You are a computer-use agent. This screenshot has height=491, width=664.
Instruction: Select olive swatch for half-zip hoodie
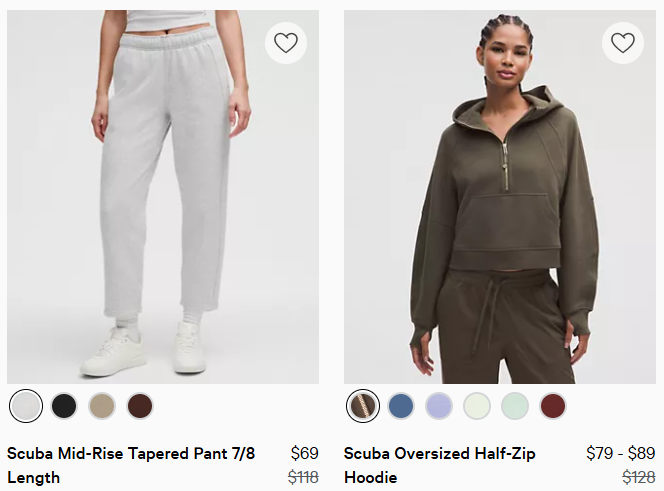363,406
